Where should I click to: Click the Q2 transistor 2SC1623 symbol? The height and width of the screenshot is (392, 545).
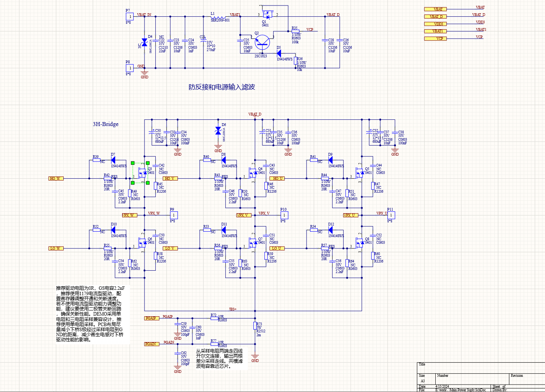pos(262,41)
